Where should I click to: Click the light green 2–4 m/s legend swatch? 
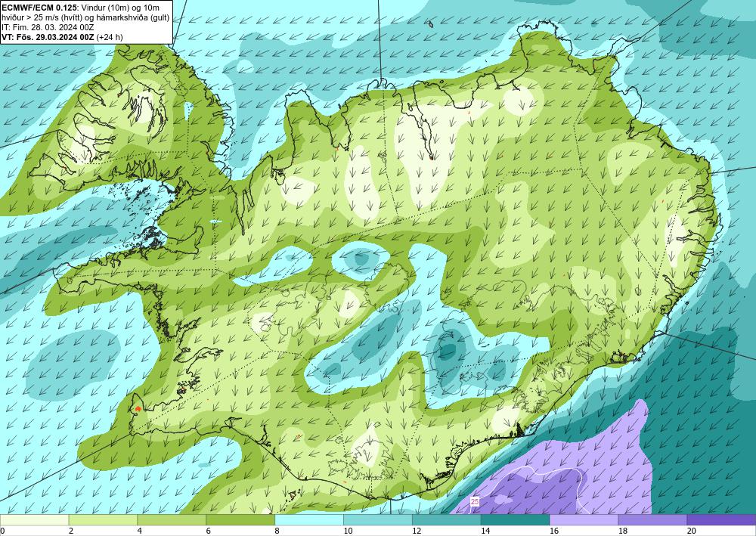[103, 520]
